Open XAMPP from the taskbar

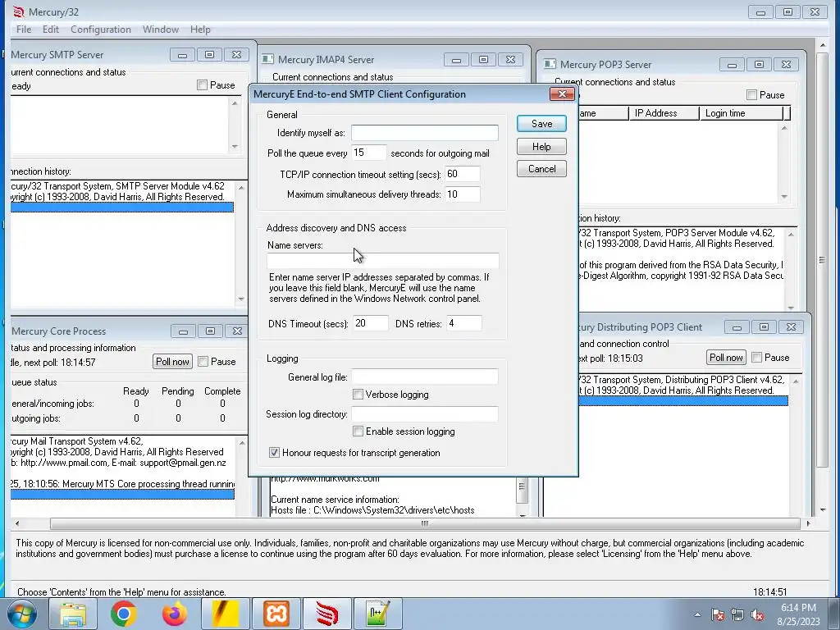pyautogui.click(x=276, y=614)
